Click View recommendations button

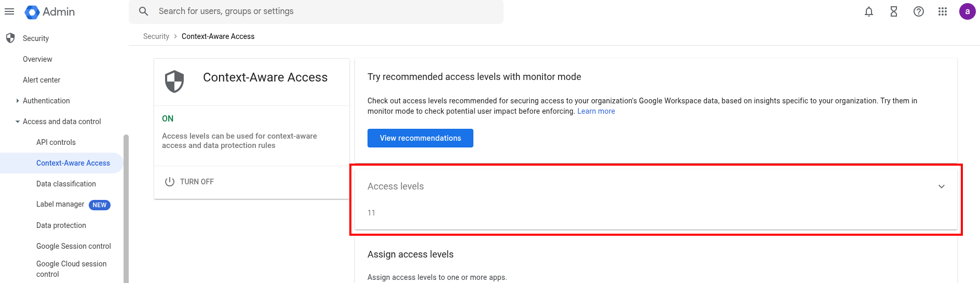click(420, 138)
